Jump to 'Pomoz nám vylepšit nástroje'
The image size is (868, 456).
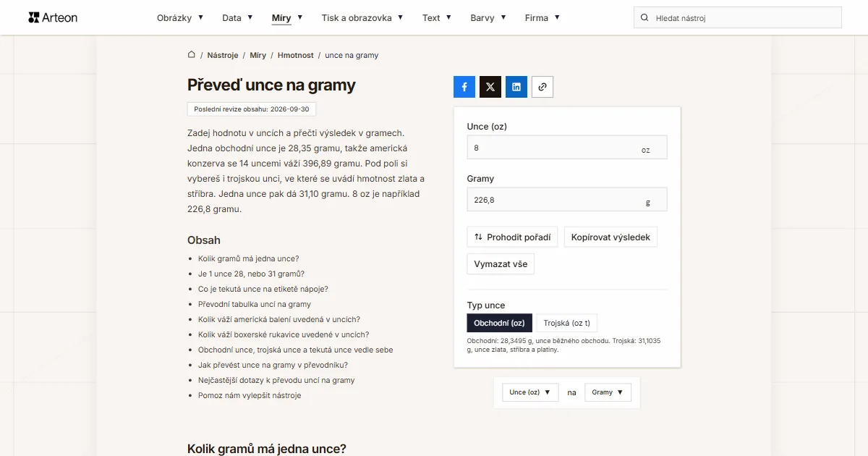[250, 395]
